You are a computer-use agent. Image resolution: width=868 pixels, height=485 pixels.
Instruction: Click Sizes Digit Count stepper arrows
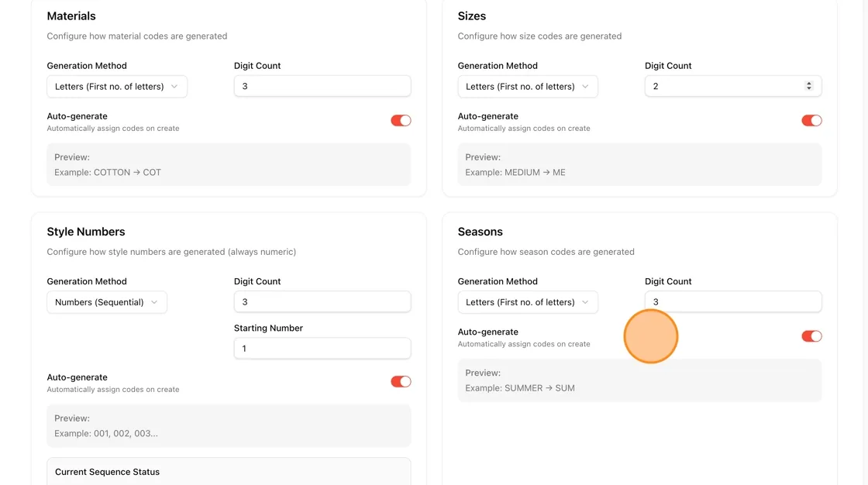809,86
